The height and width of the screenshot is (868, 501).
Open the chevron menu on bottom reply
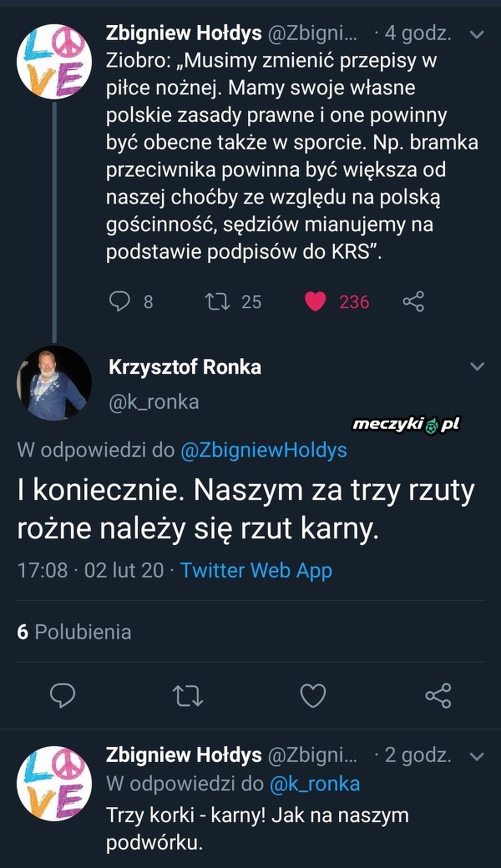click(478, 756)
